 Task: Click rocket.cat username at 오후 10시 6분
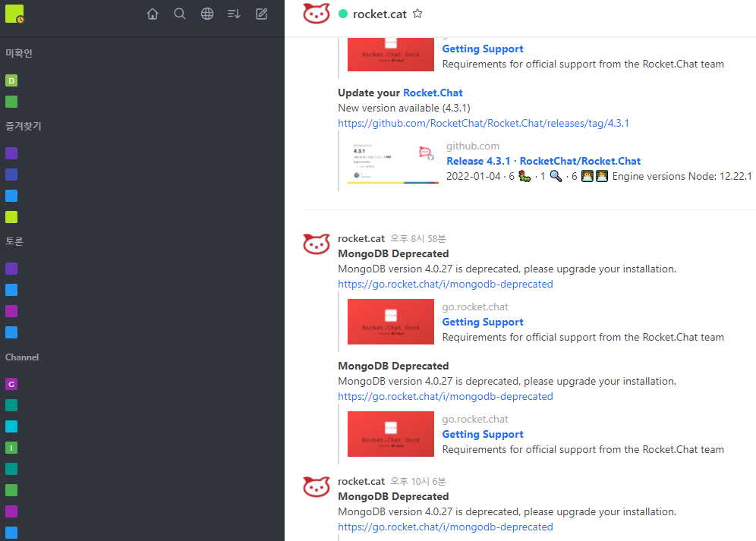click(361, 481)
